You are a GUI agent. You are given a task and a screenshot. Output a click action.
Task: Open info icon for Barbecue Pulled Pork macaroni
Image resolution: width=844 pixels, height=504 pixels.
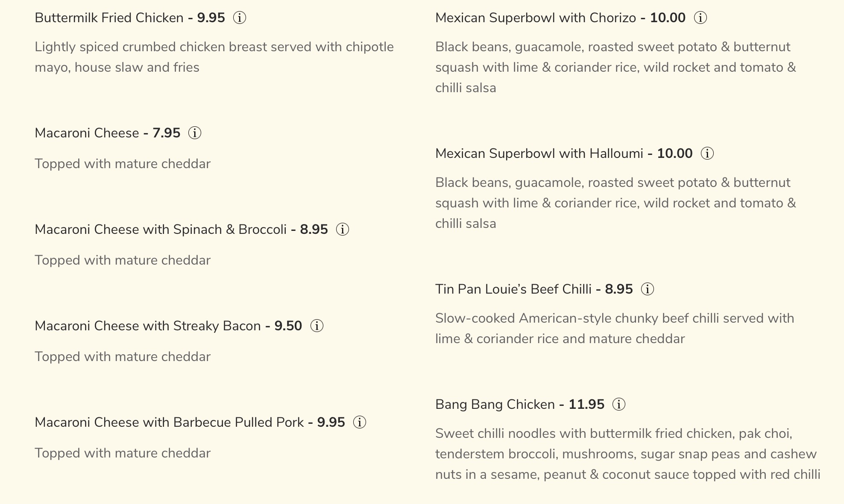(360, 422)
